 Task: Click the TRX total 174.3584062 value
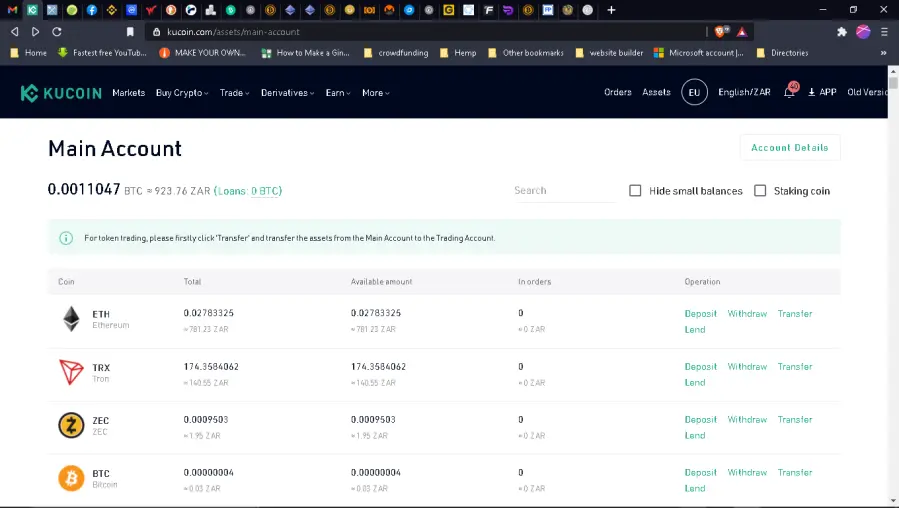tap(211, 366)
